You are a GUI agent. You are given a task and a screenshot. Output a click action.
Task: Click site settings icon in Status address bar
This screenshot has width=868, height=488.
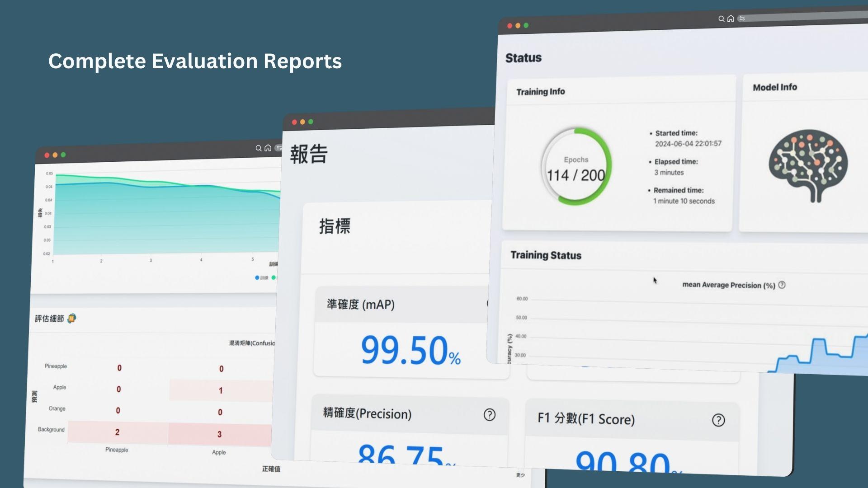click(742, 19)
